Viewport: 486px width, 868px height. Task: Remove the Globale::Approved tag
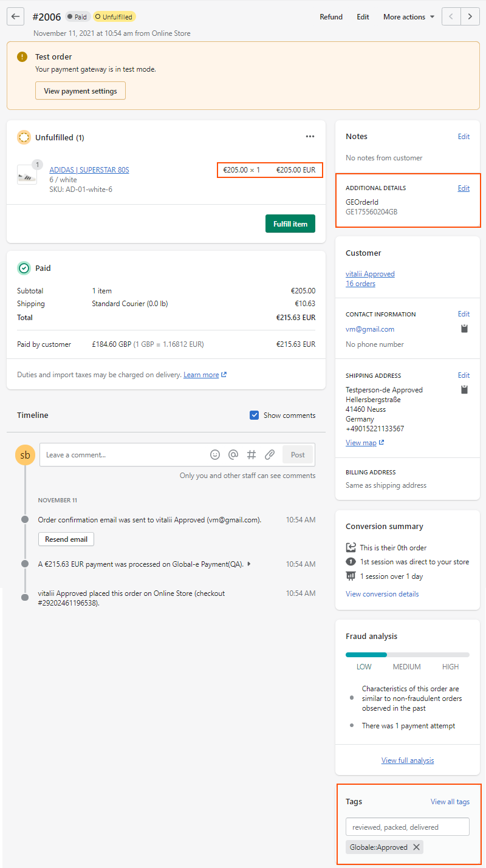[417, 847]
